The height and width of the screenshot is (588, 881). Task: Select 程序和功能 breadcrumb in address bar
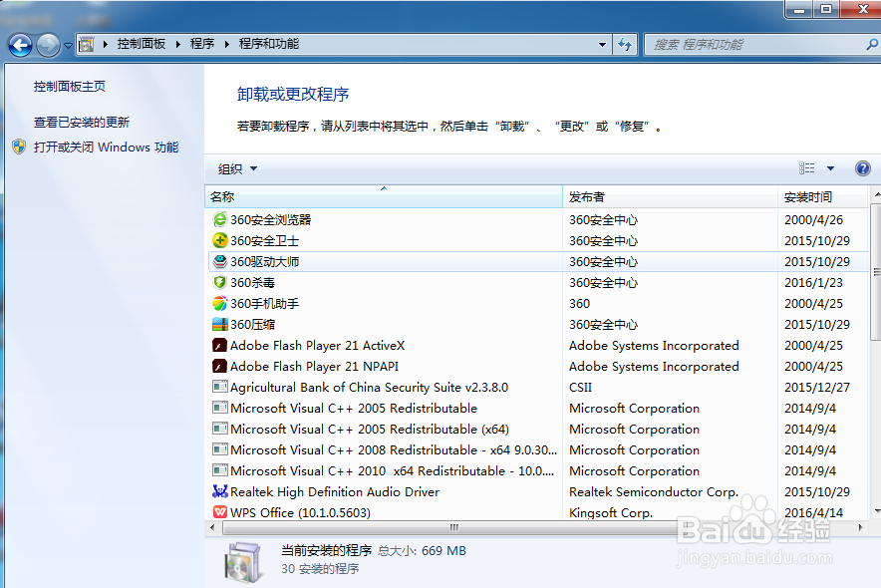pos(268,44)
